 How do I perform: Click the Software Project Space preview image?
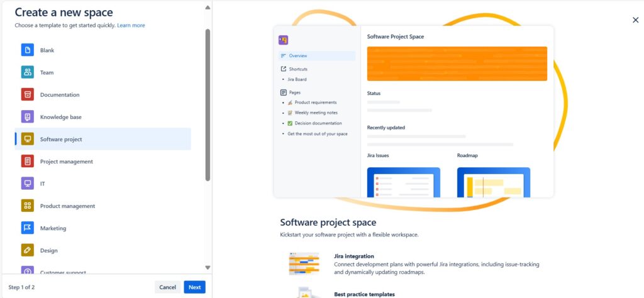[x=413, y=111]
